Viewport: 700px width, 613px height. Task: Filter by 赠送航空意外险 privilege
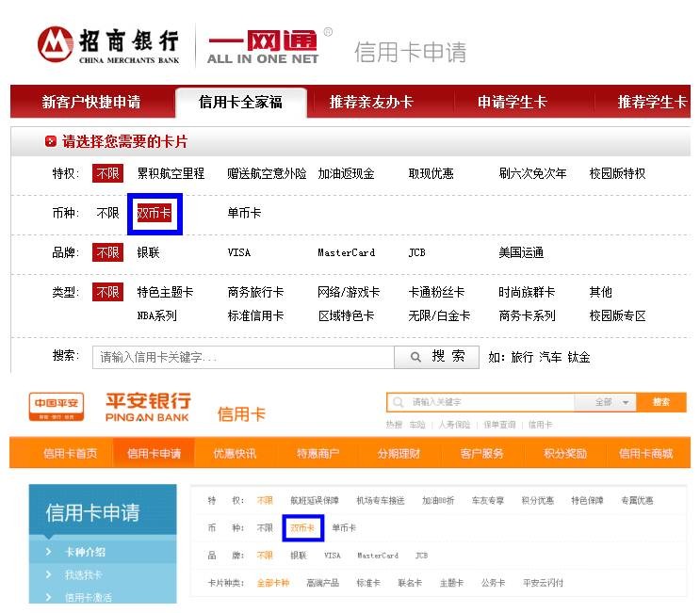[267, 173]
